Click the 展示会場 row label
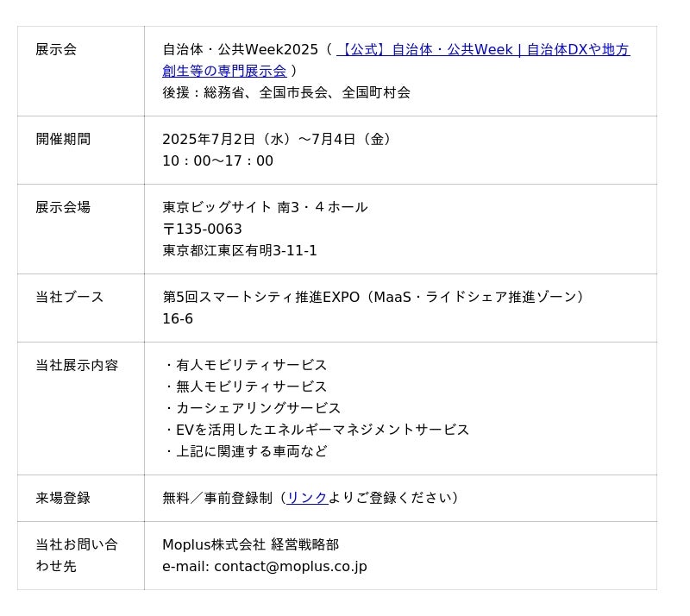Screen dimensions: 690x616 63,207
